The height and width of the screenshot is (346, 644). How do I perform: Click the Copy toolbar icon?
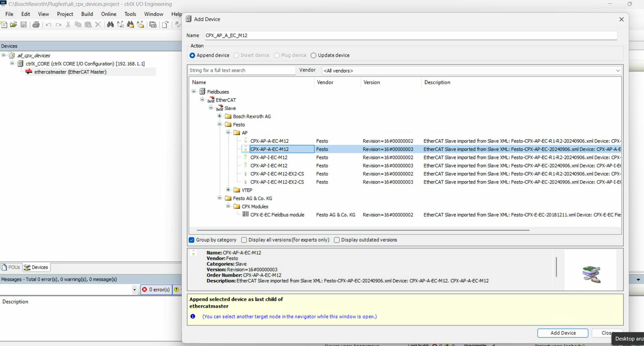point(78,25)
